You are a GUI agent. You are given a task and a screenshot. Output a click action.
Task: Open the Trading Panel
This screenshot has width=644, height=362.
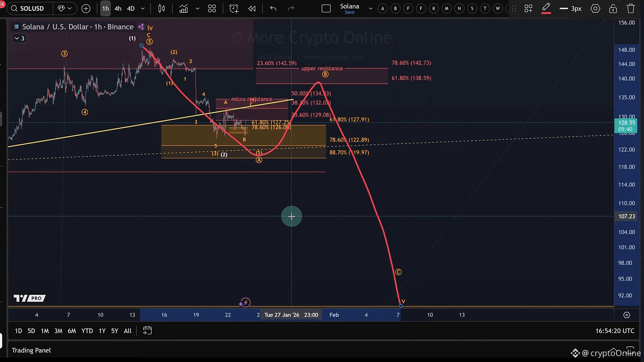pyautogui.click(x=31, y=350)
